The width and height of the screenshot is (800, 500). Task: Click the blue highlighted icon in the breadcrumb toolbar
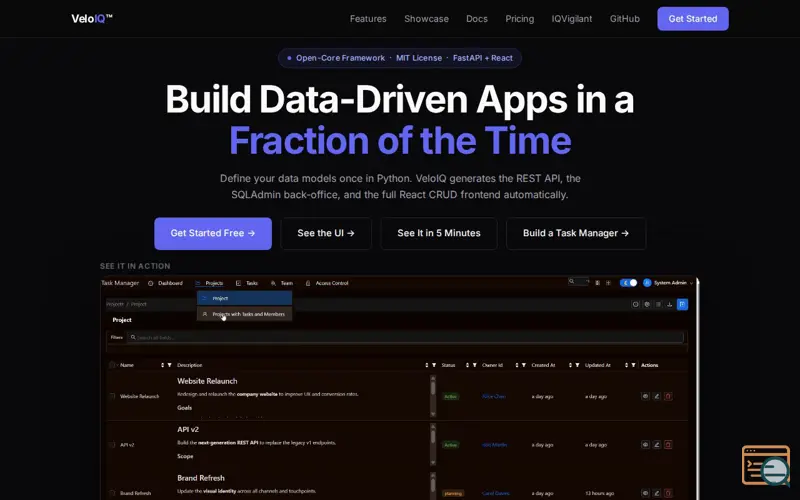682,304
